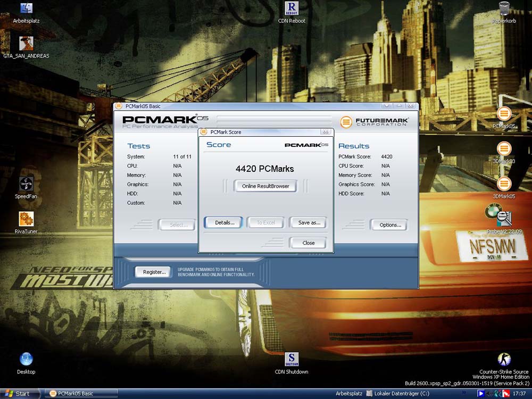The height and width of the screenshot is (399, 532).
Task: Click the Graphics Score: N/A result row
Action: [x=364, y=184]
